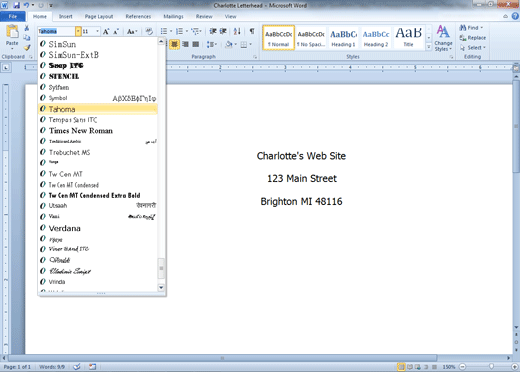This screenshot has height=372, width=520.
Task: Click the Grow Font icon
Action: tap(106, 31)
